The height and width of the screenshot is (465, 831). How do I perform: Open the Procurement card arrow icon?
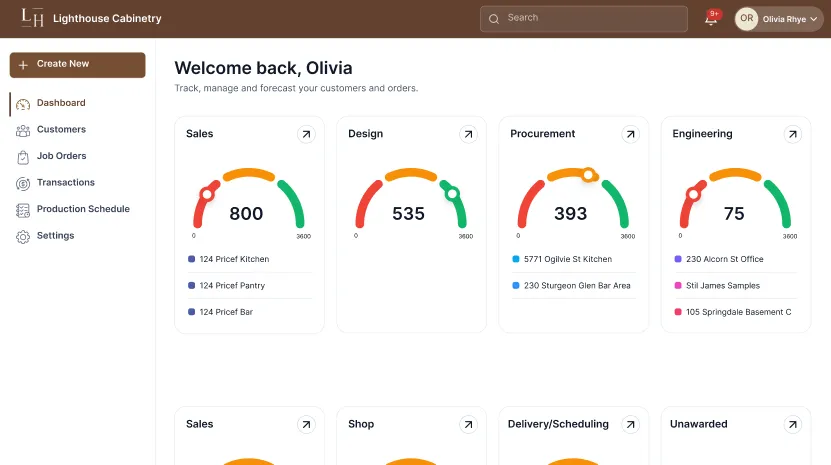[630, 134]
